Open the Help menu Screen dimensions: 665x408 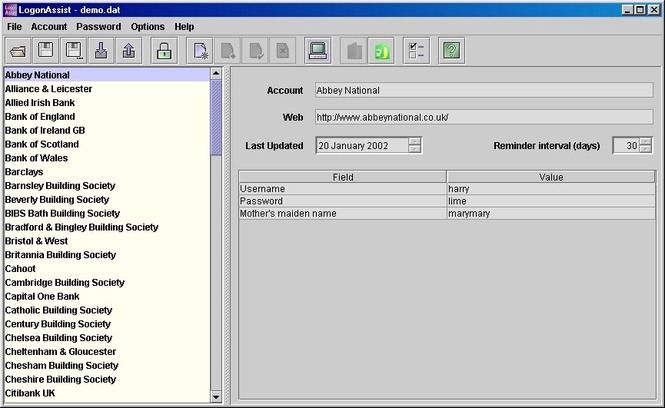click(184, 27)
